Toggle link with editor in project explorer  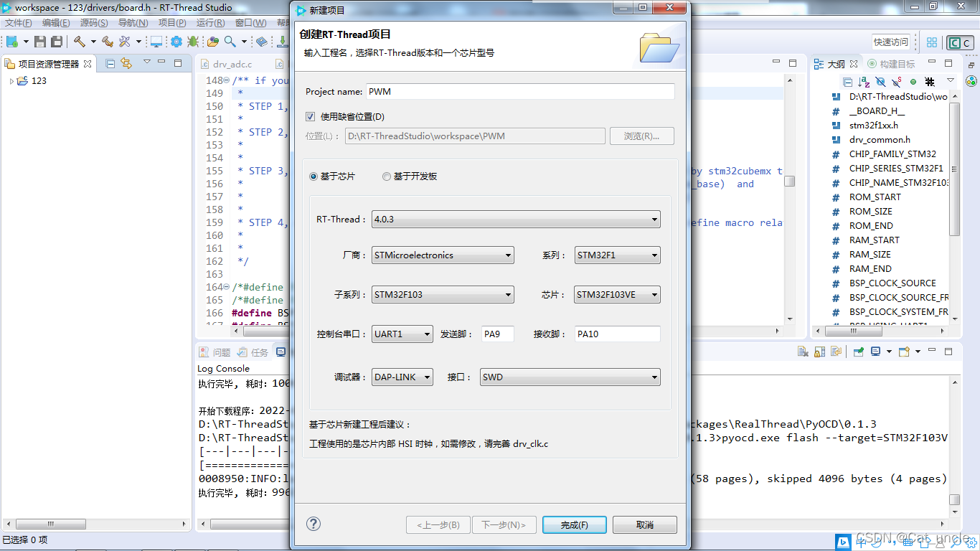126,63
